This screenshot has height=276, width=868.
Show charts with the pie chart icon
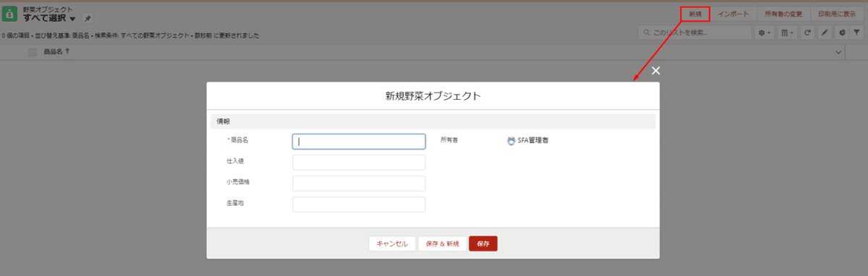tap(842, 33)
